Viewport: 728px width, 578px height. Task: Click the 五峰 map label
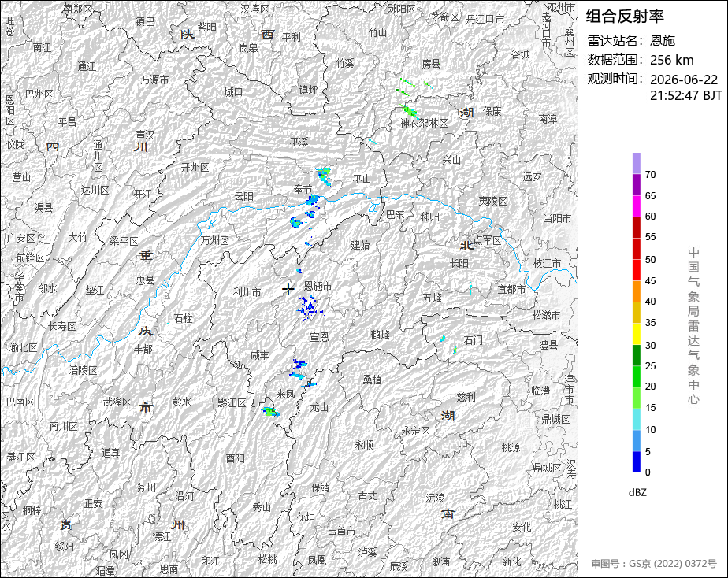(433, 298)
